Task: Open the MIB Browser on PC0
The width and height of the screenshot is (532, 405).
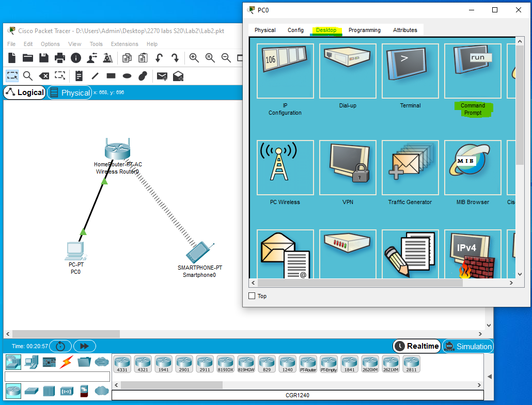Action: 472,167
